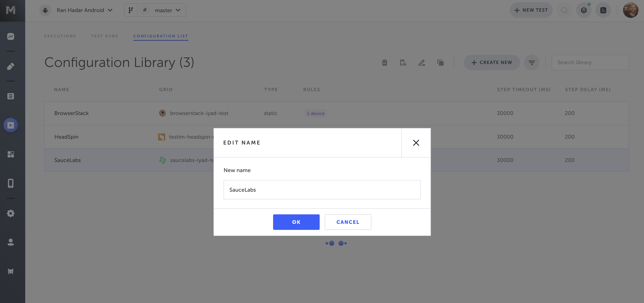The height and width of the screenshot is (303, 644).
Task: Click the Search library field
Action: [590, 62]
